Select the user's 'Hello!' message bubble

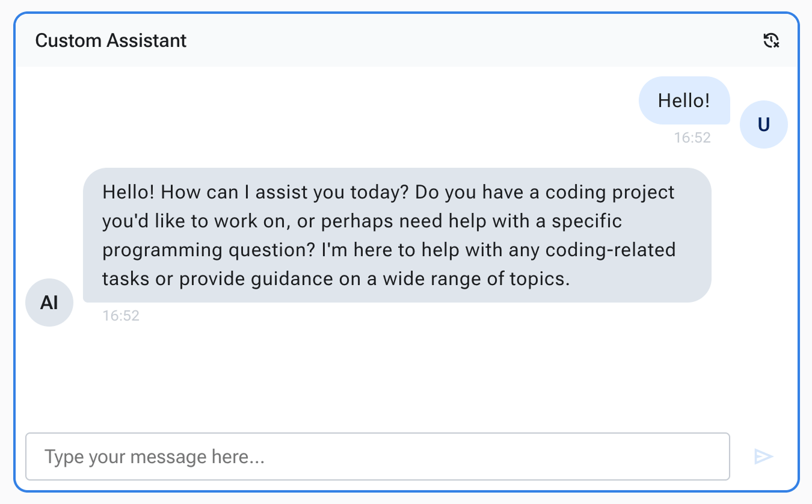click(684, 100)
